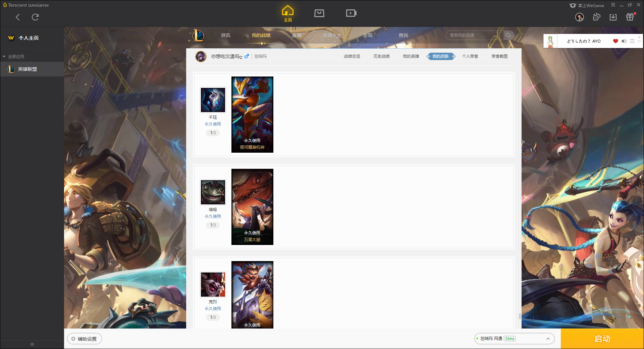Open the 克烈 skin card image

point(252,295)
